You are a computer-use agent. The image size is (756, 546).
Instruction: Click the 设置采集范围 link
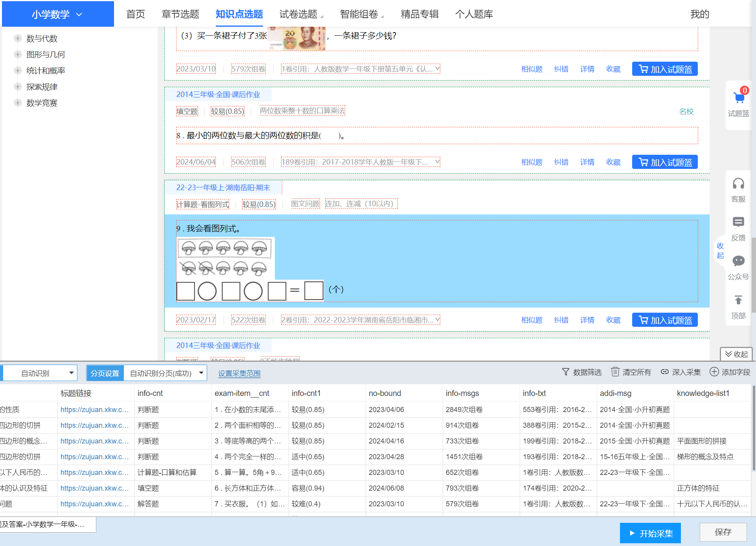239,374
